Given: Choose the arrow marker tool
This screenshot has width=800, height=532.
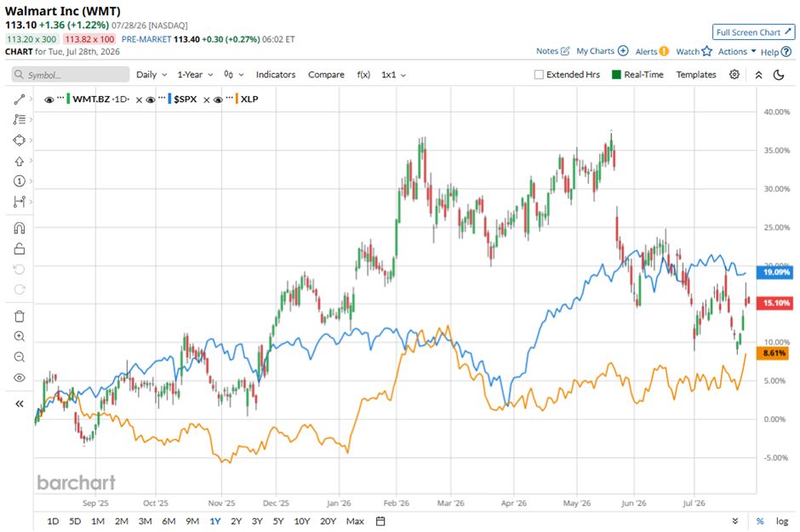Looking at the screenshot, I should click(20, 161).
